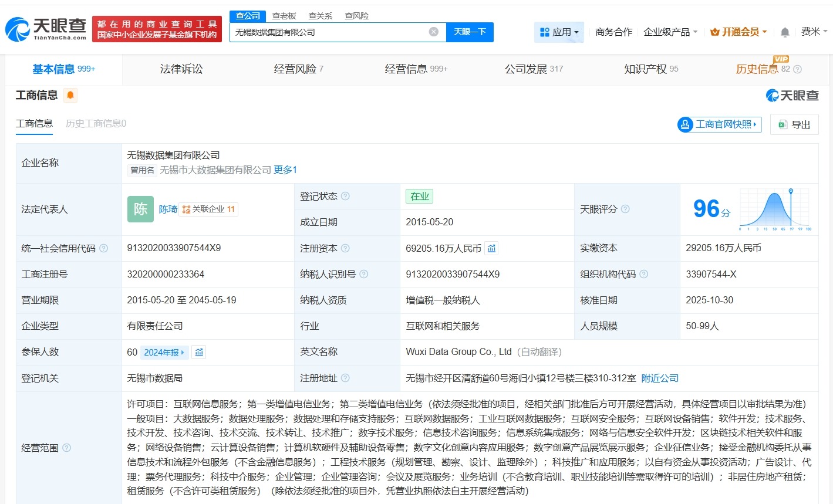Image resolution: width=833 pixels, height=504 pixels.
Task: Click the camera icon on 工商官网快照 button
Action: click(x=684, y=124)
